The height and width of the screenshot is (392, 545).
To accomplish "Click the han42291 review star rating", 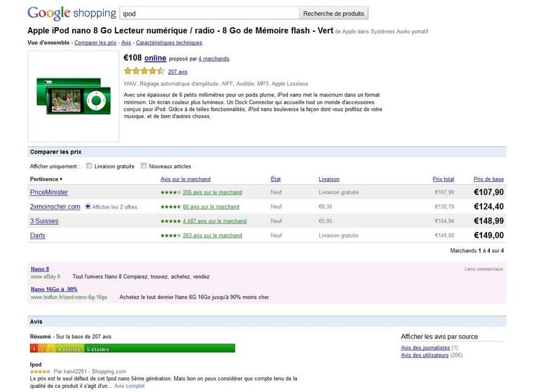I will coord(40,371).
